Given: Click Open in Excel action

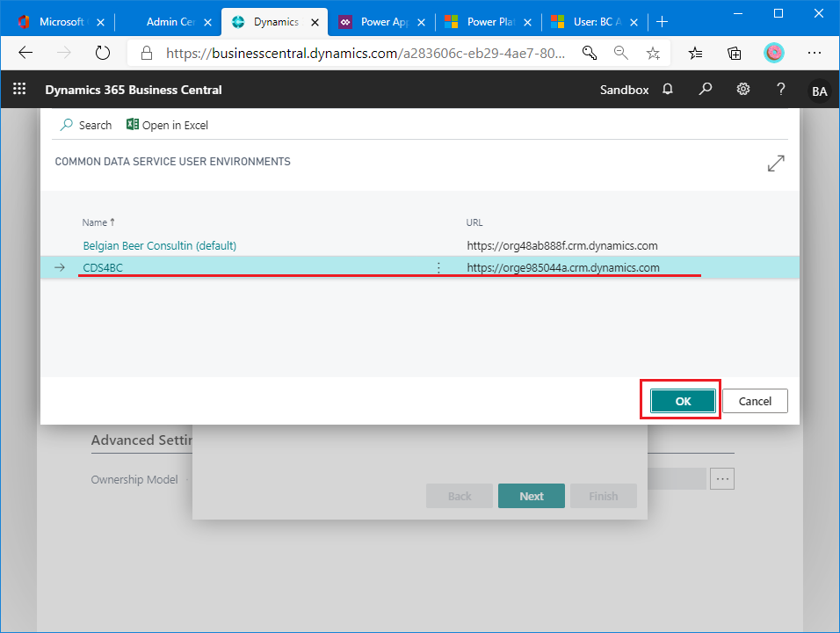Looking at the screenshot, I should [x=167, y=125].
